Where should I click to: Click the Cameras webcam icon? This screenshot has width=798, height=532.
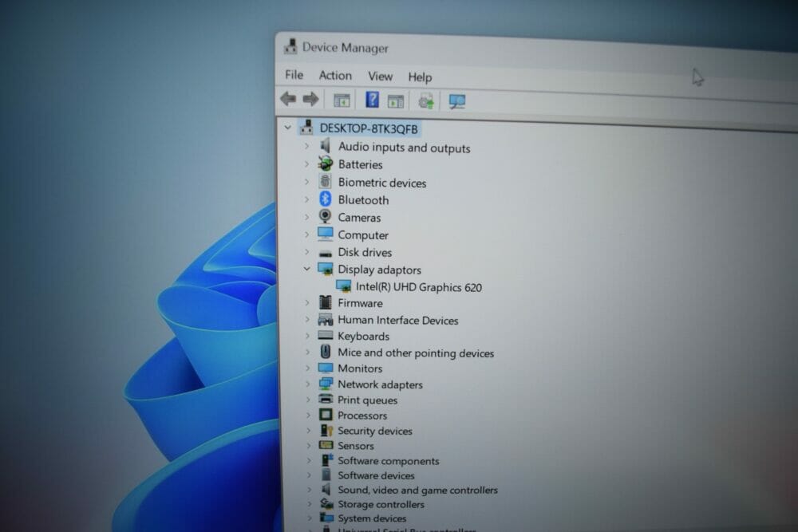pyautogui.click(x=325, y=216)
